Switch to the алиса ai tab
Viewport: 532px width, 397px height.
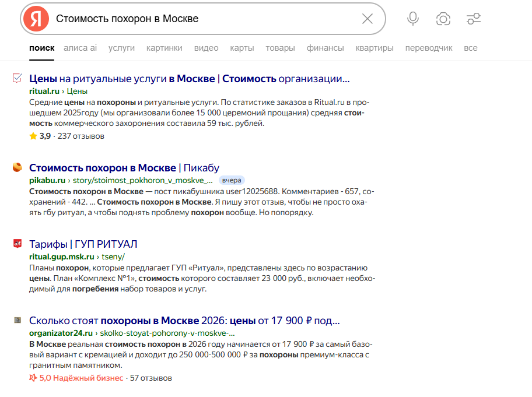tap(80, 48)
